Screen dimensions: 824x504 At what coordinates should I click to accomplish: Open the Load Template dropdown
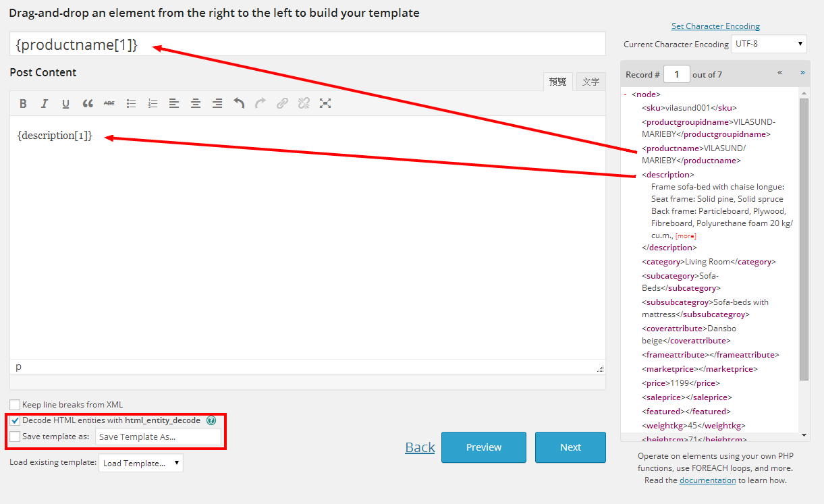[140, 464]
